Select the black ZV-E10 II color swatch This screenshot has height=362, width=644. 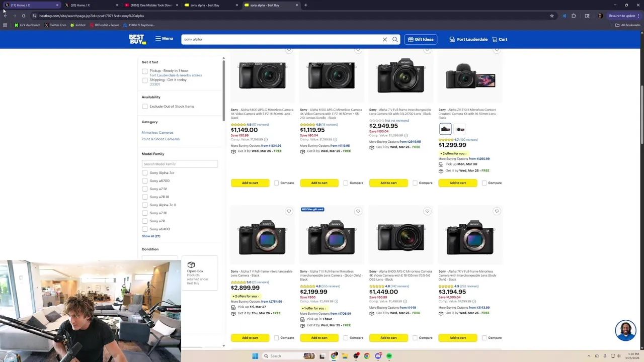[445, 129]
